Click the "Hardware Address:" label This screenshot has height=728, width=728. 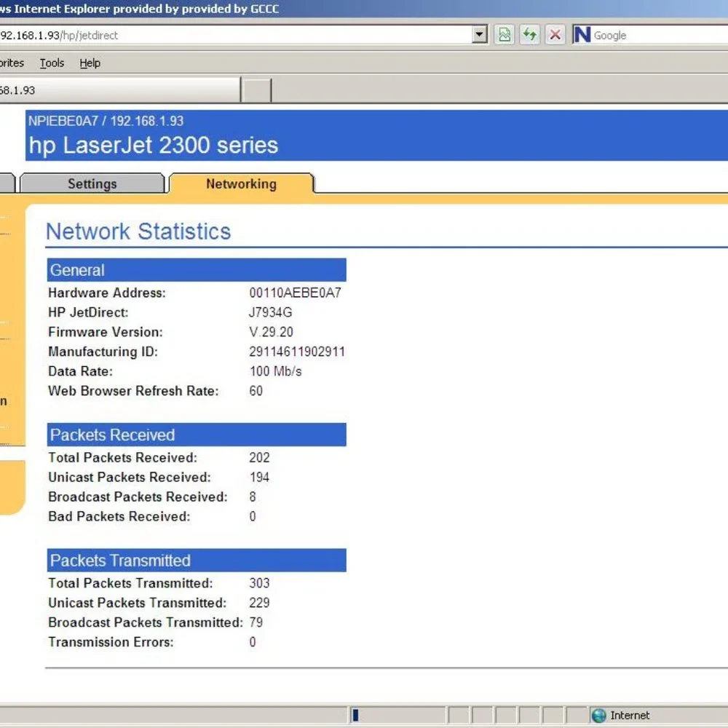click(107, 293)
